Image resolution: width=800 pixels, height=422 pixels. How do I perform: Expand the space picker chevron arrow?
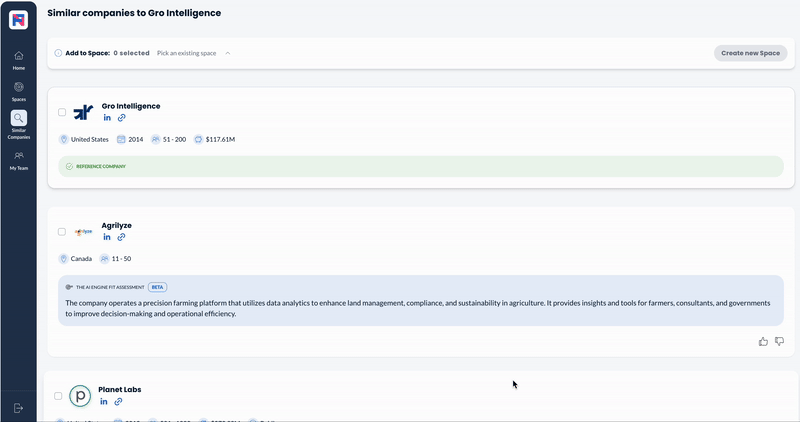[x=227, y=53]
